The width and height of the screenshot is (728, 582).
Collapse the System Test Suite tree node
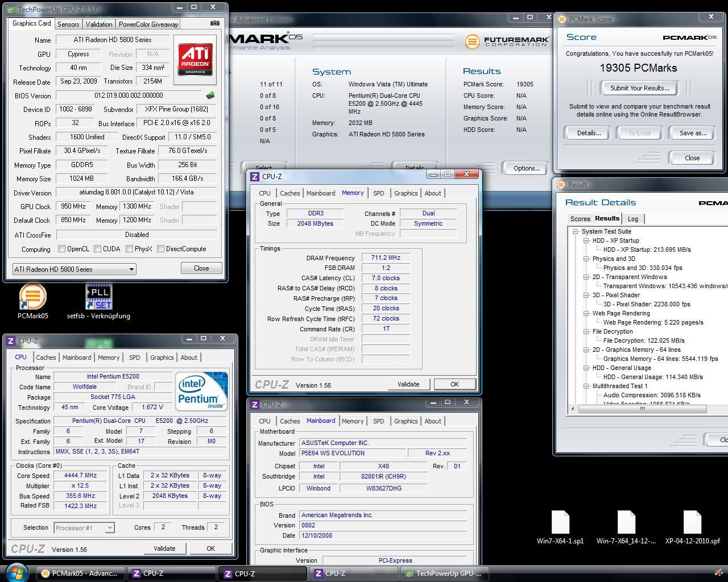click(x=575, y=231)
